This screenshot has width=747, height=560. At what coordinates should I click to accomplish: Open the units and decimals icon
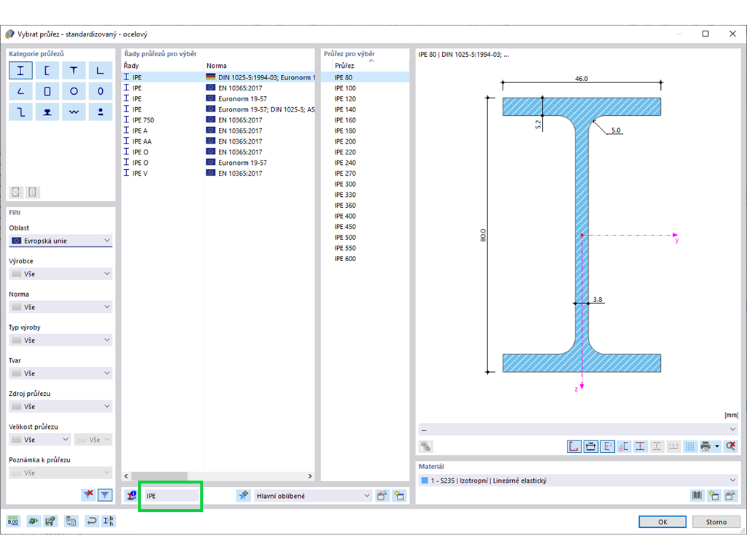pyautogui.click(x=13, y=521)
